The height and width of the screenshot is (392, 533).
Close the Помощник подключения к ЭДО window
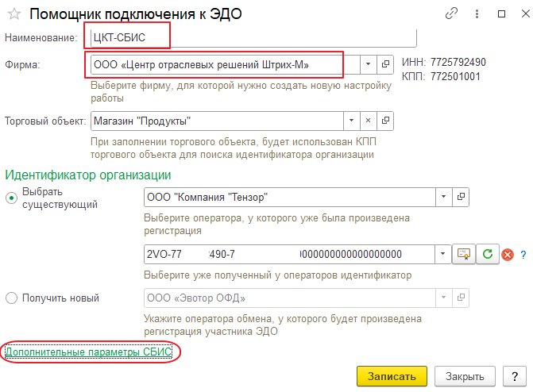click(x=526, y=13)
